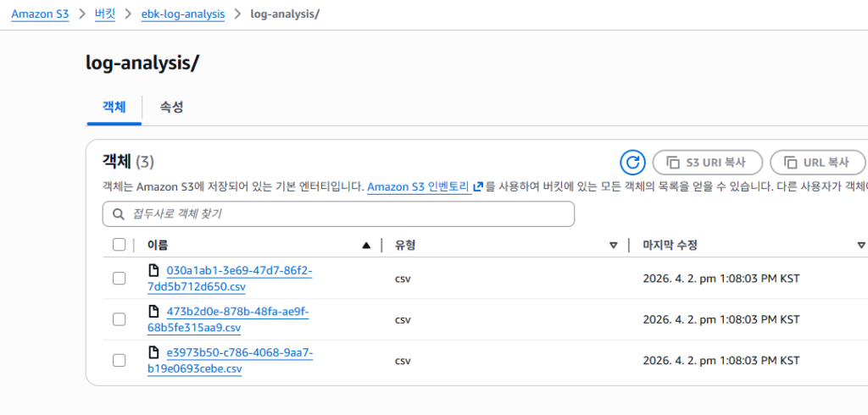Click file icon beside e3973b50 csv
This screenshot has height=415, width=868.
coord(153,352)
